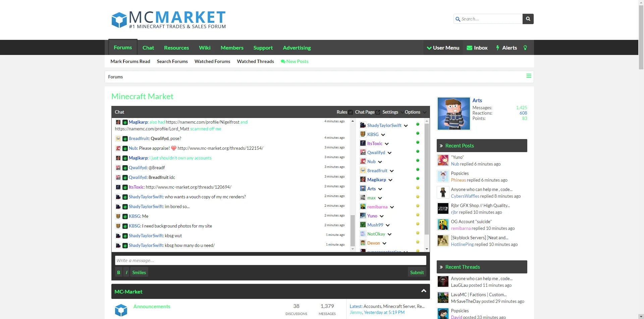Viewport: 644px width, 319px height.
Task: Expand dropdown arrow next to remibarna in user list
Action: (392, 207)
